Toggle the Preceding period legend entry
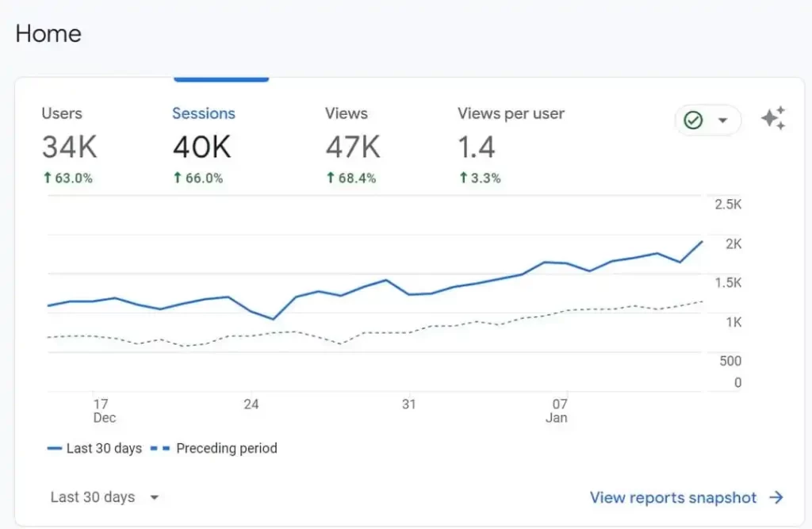 (226, 448)
